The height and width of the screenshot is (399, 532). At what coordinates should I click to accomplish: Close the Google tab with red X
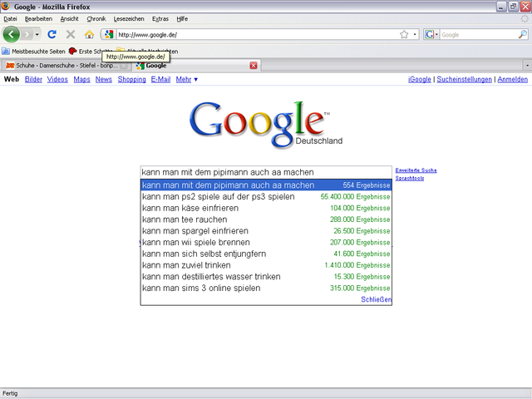(x=254, y=66)
